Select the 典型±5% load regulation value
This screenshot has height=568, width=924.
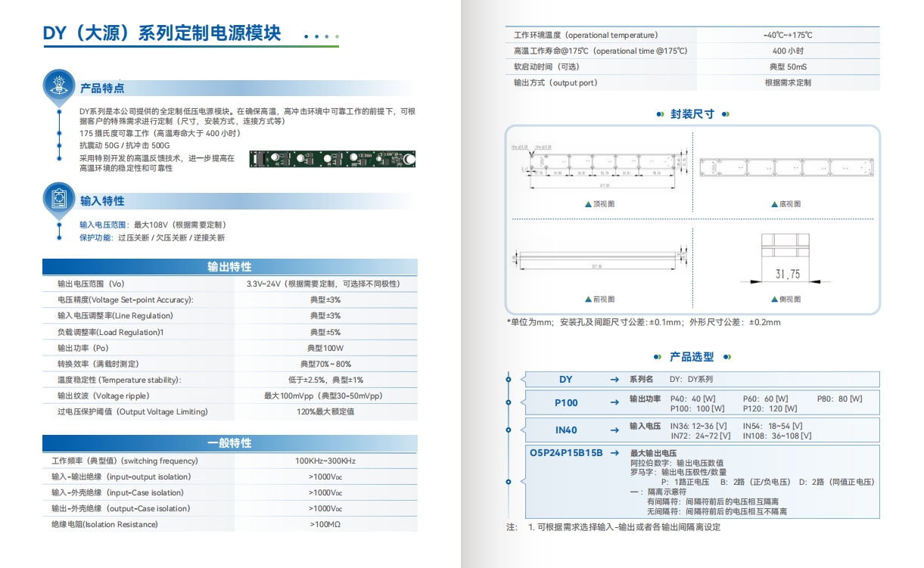(325, 332)
